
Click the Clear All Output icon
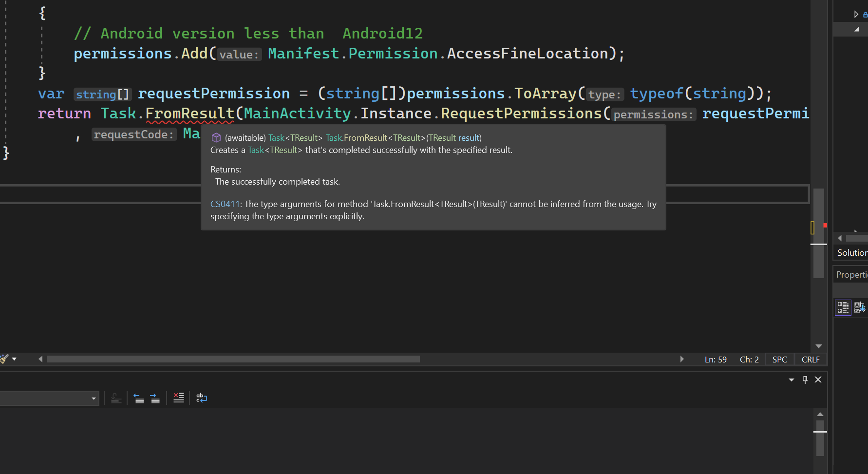tap(178, 398)
